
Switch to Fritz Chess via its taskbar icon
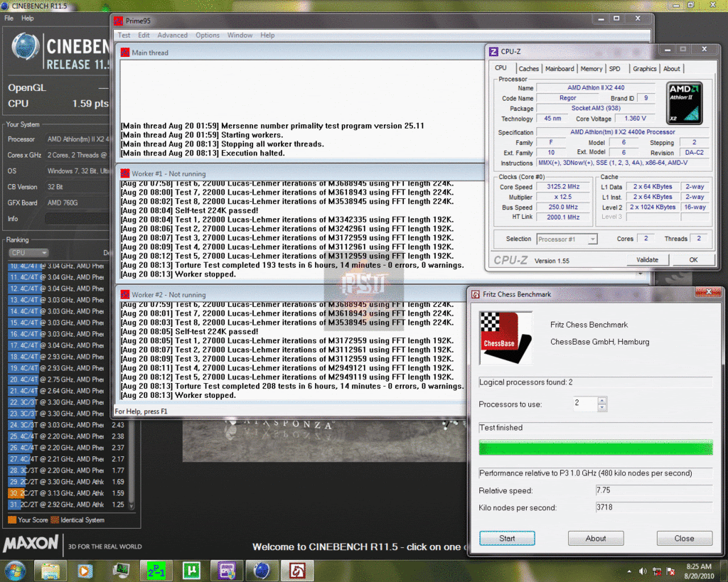pos(297,571)
